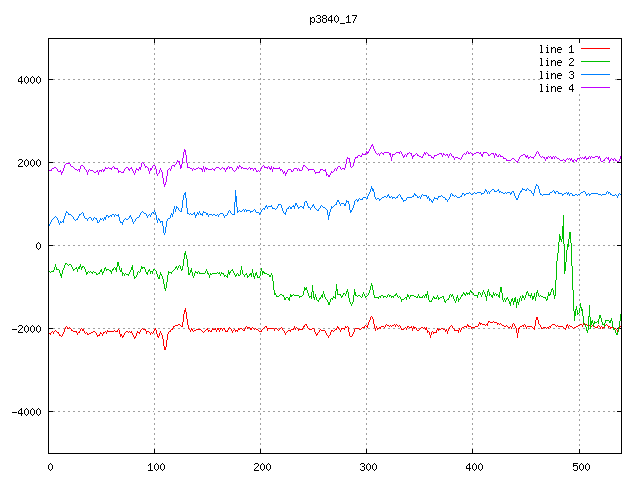Select the "line 3" legend label
Viewport: 640px width, 480px height.
coord(556,75)
